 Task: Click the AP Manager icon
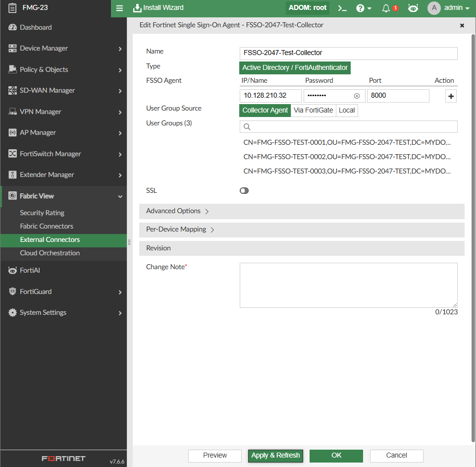point(12,133)
